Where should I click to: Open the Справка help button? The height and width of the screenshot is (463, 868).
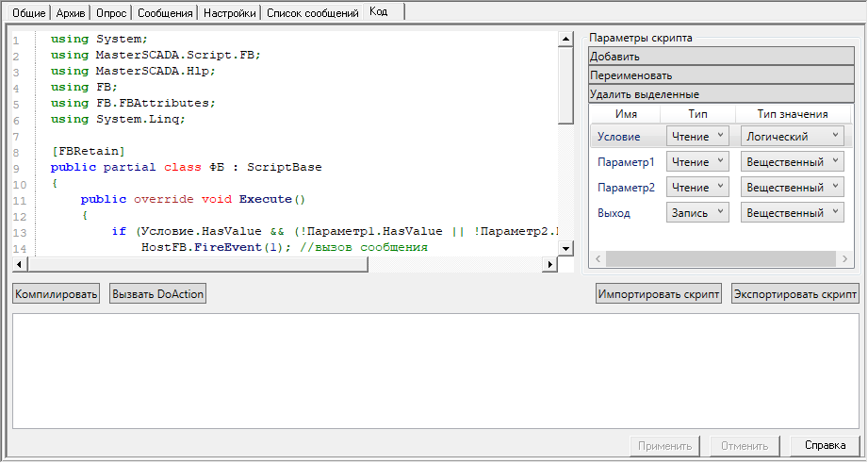click(825, 445)
